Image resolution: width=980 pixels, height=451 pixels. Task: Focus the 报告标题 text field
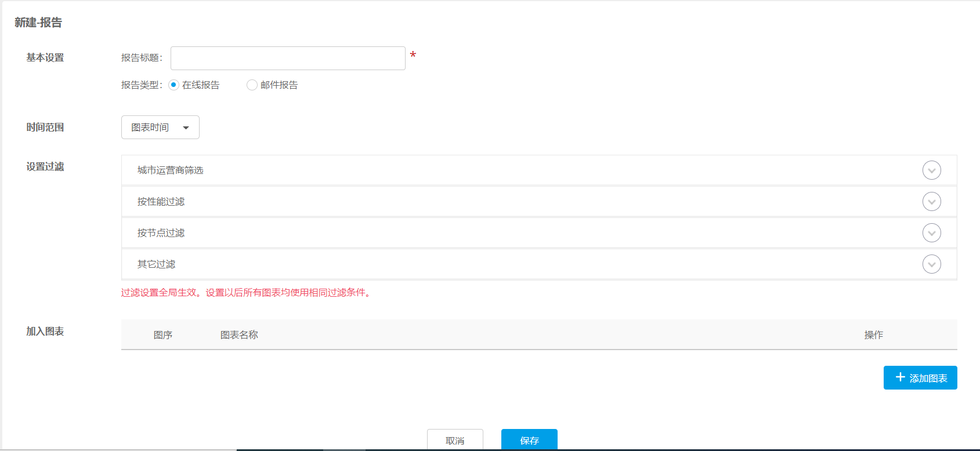(288, 59)
